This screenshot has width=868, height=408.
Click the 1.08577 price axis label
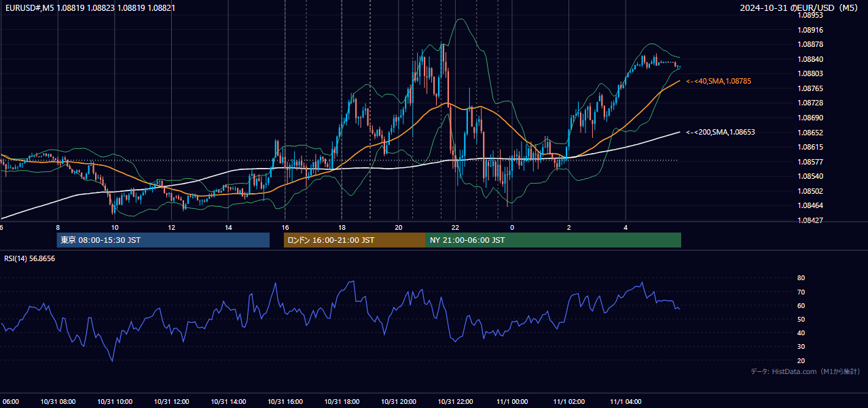(x=811, y=162)
